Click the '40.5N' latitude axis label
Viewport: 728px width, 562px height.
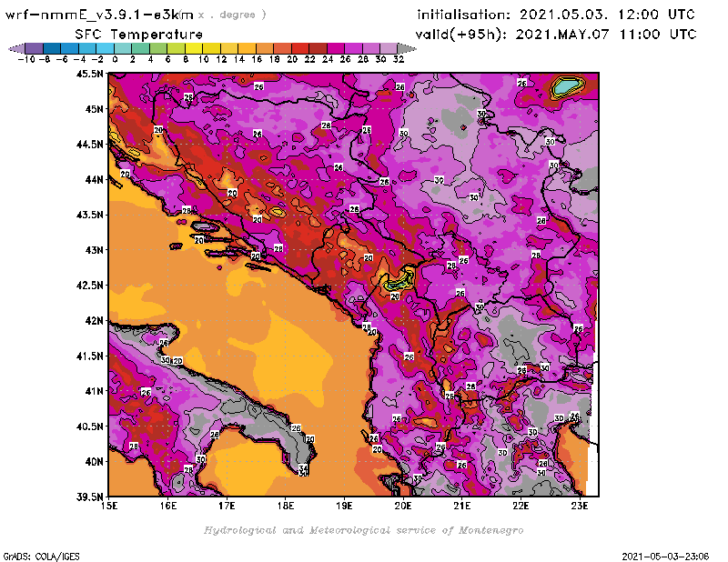click(x=89, y=427)
